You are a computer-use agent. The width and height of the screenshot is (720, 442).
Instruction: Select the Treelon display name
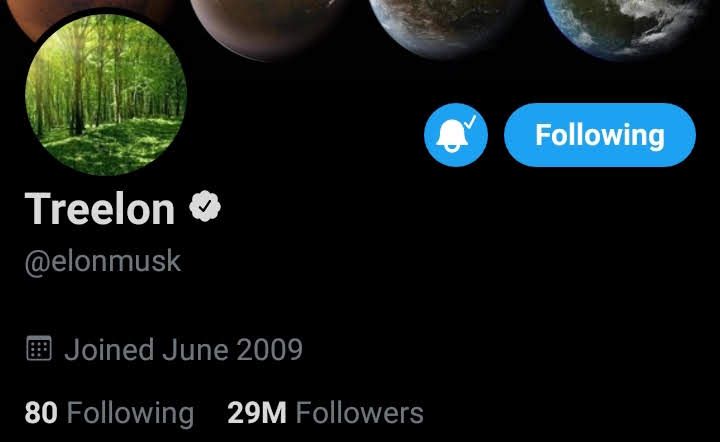(x=100, y=209)
